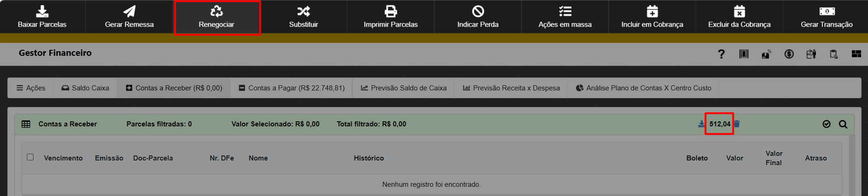The image size is (868, 196).
Task: Open Previsão Receita x Despesa tab
Action: coord(511,88)
